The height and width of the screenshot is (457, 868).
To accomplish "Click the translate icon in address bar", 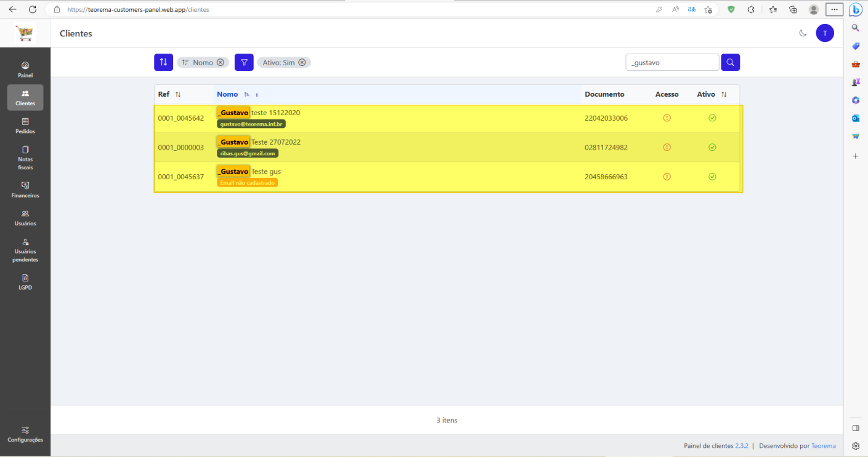I will point(691,10).
